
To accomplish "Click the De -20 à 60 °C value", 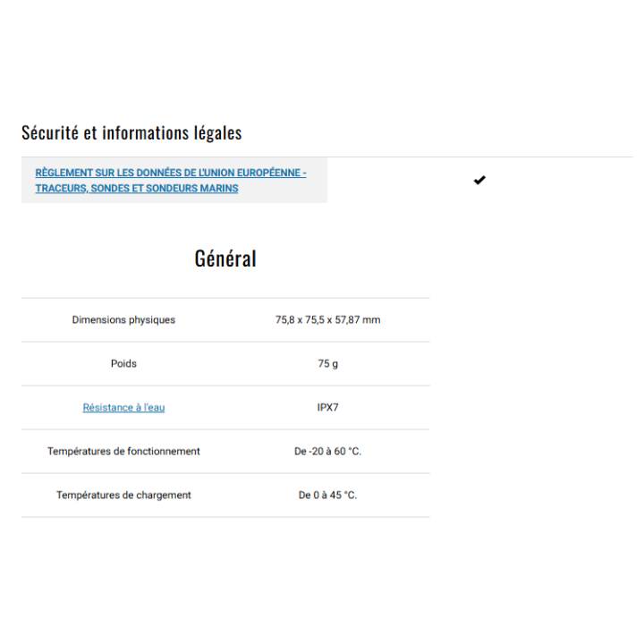I will tap(327, 452).
